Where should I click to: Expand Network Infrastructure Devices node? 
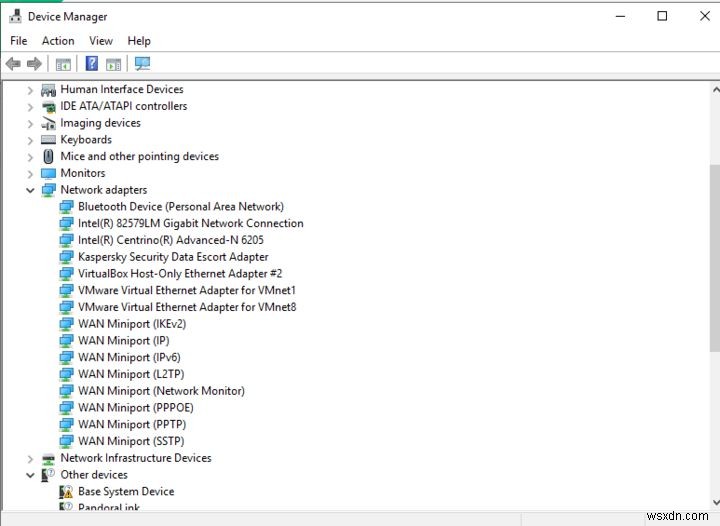[x=30, y=459]
